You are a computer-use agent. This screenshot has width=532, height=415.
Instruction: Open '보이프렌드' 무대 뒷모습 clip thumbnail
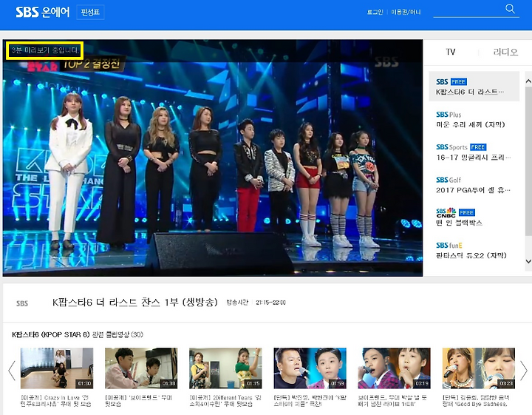point(141,368)
